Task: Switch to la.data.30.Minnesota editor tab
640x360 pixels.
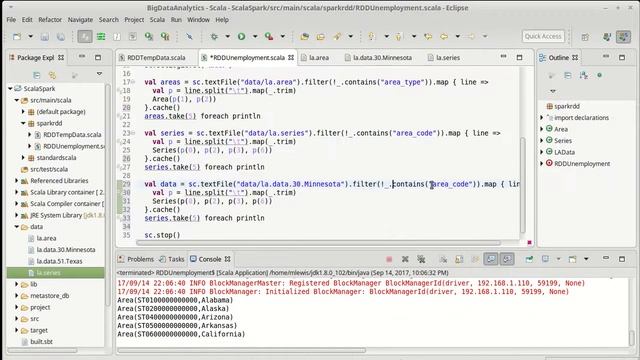Action: 382,58
